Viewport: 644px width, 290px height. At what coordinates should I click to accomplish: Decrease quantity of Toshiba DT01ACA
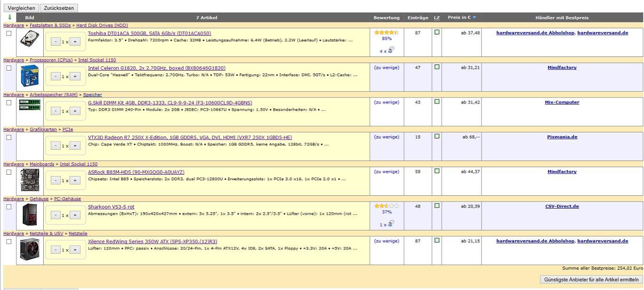pos(56,41)
